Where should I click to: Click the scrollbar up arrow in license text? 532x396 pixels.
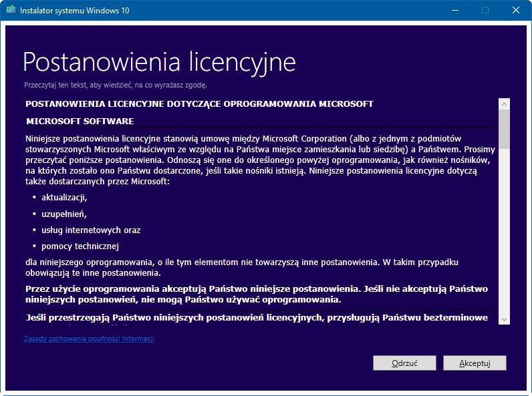(504, 104)
